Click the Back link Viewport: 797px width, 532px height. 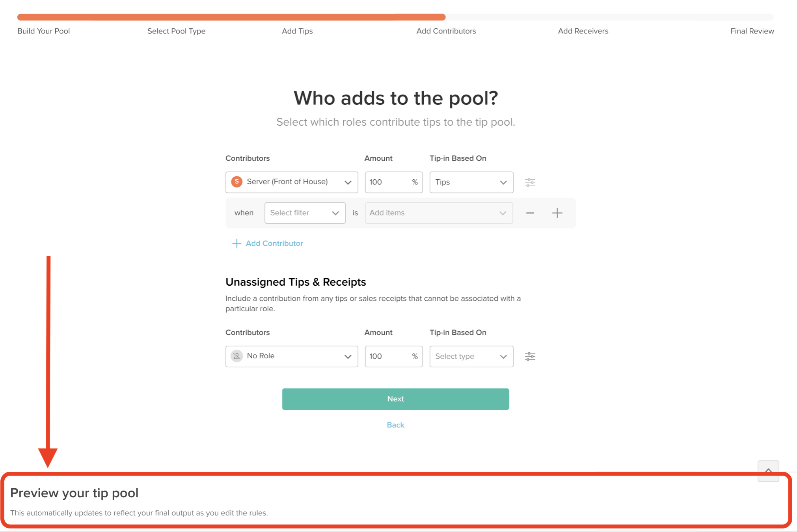tap(395, 425)
